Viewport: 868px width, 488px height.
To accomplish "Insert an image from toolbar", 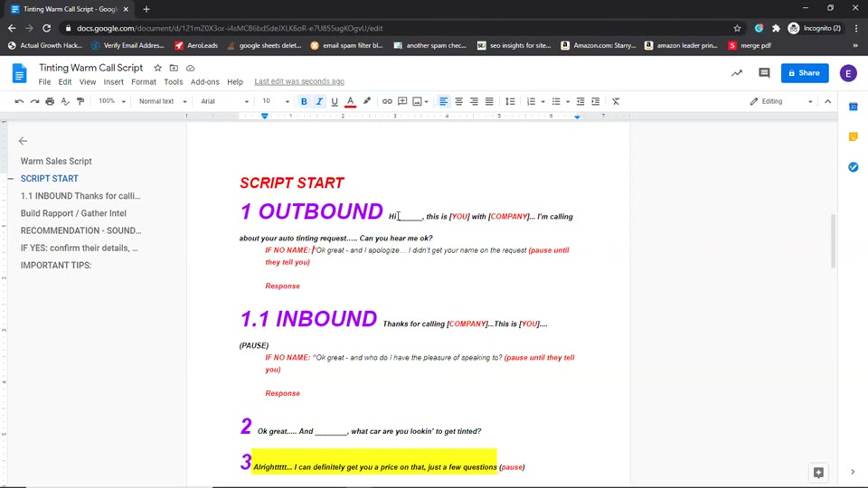I will tap(418, 101).
